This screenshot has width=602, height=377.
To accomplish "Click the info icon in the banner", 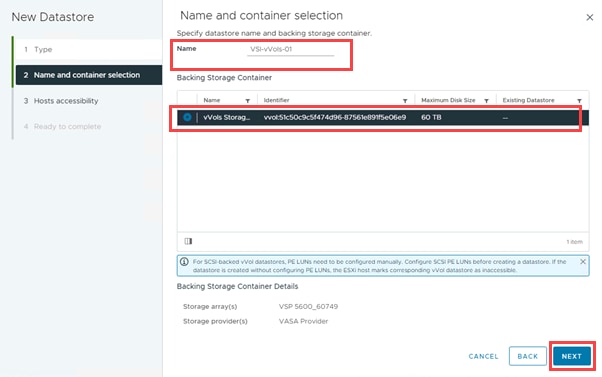I will pyautogui.click(x=184, y=262).
